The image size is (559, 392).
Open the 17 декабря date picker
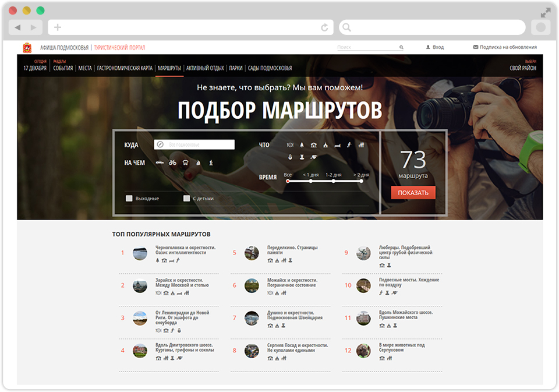35,68
